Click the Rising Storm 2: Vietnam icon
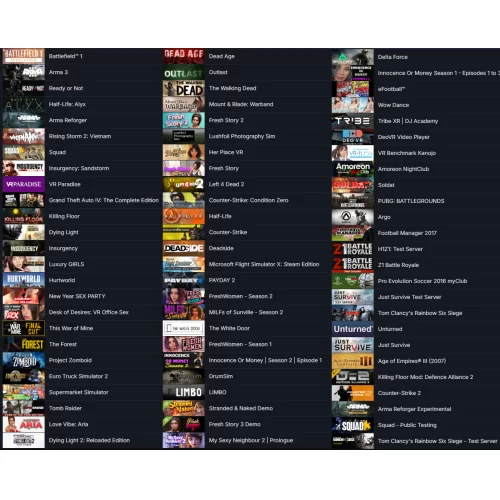Image resolution: width=500 pixels, height=500 pixels. (x=24, y=136)
